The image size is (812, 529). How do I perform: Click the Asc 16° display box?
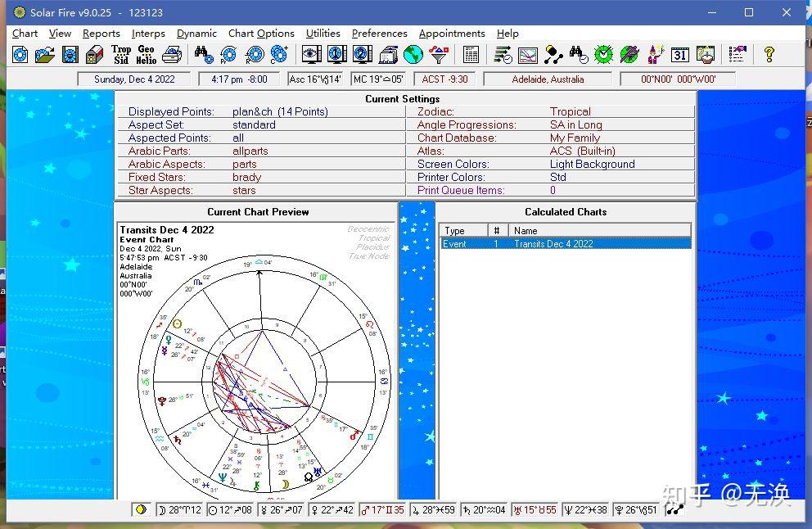pyautogui.click(x=315, y=79)
